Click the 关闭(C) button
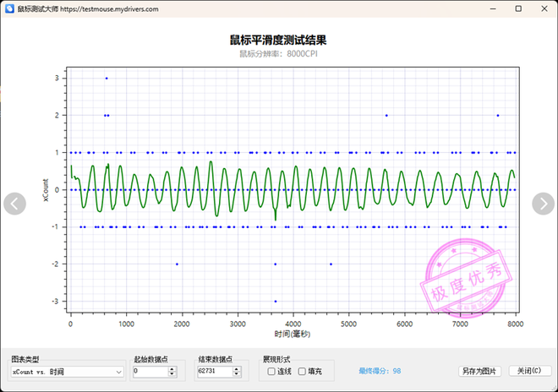Image resolution: width=558 pixels, height=392 pixels. click(x=529, y=371)
